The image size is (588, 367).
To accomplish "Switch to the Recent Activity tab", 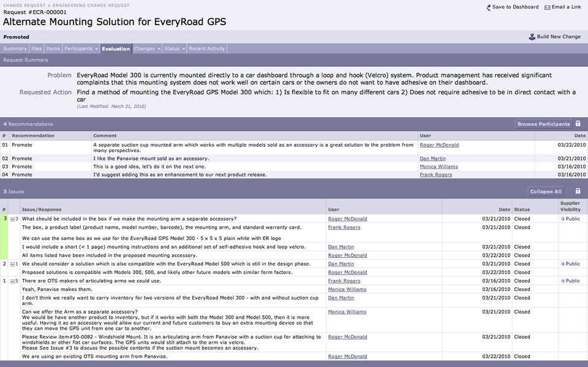I will tap(206, 48).
